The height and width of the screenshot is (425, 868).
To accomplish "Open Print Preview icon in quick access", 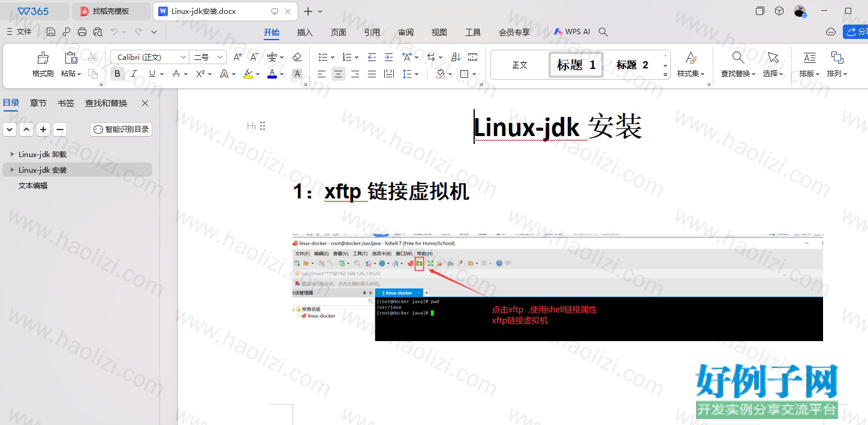I will coord(98,32).
